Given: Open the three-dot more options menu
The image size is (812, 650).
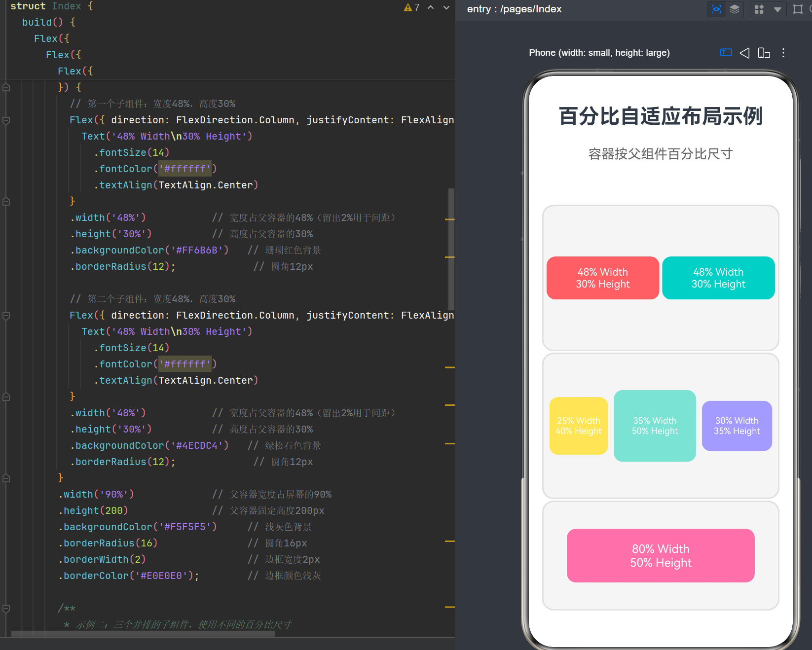Looking at the screenshot, I should tap(783, 53).
